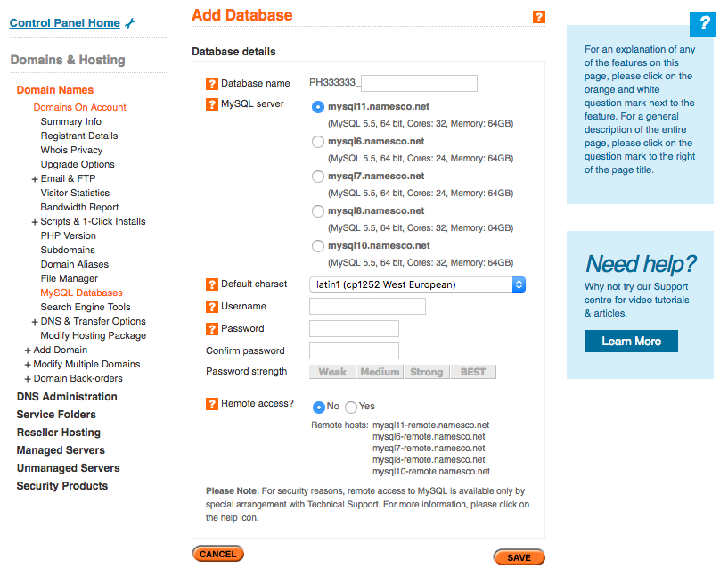Expand Domain Back-orders section
Screen dimensions: 728x577
point(28,379)
